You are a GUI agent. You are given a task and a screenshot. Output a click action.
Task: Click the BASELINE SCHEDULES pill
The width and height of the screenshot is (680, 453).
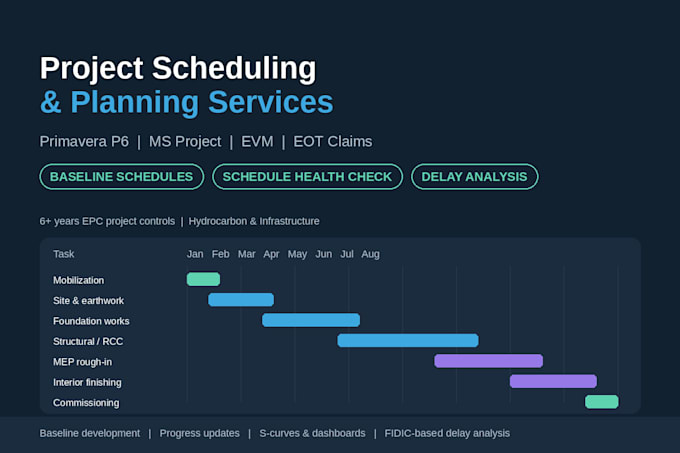tap(121, 176)
